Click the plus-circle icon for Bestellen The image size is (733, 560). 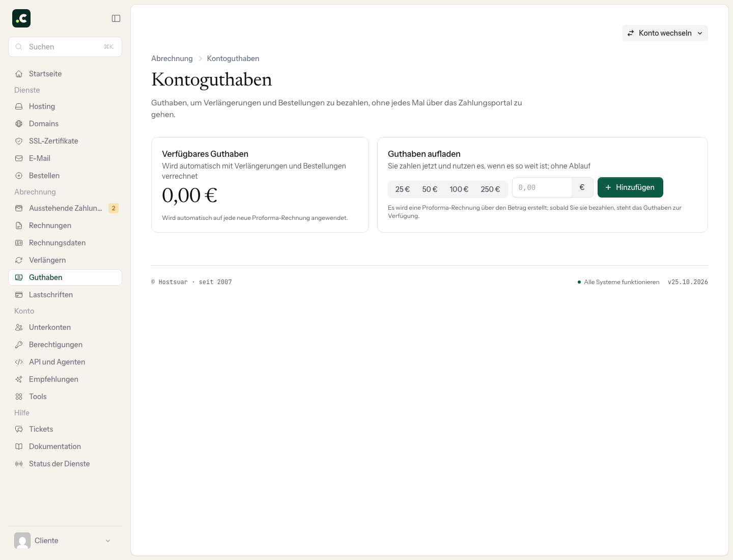click(19, 176)
